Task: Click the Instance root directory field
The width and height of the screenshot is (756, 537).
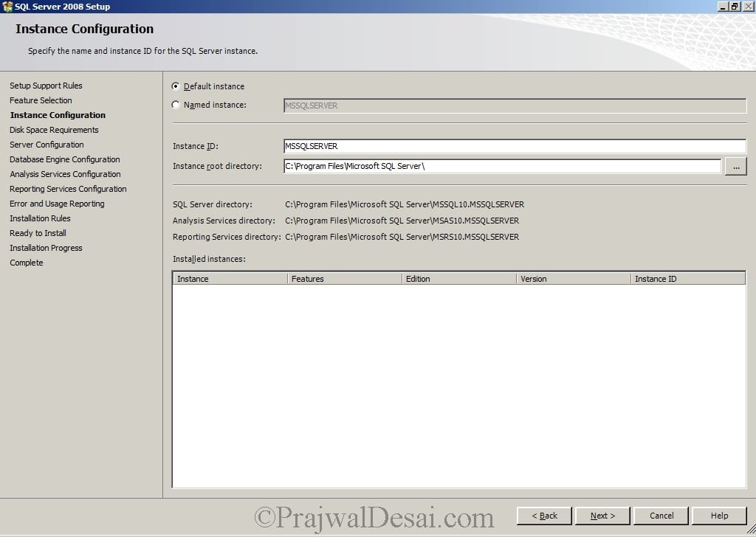Action: point(502,166)
